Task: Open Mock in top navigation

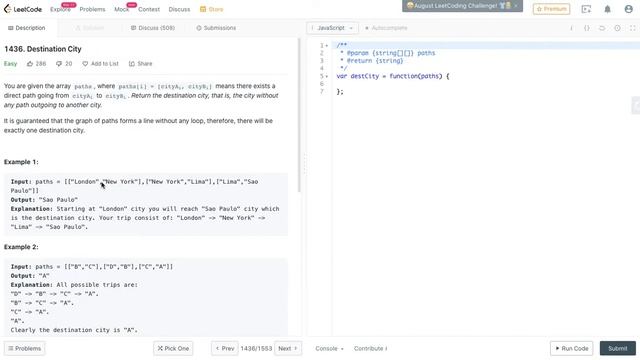Action: tap(121, 9)
